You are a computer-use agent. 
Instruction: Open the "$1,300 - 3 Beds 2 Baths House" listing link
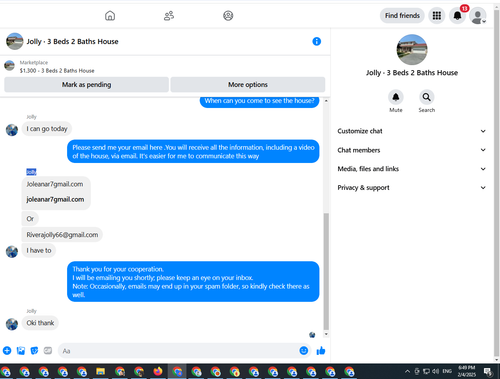coord(57,71)
